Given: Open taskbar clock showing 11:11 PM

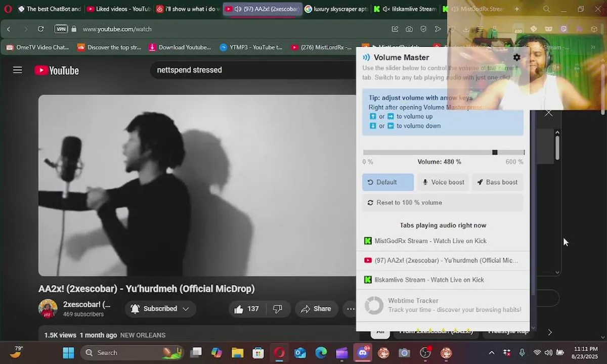Looking at the screenshot, I should click(586, 352).
